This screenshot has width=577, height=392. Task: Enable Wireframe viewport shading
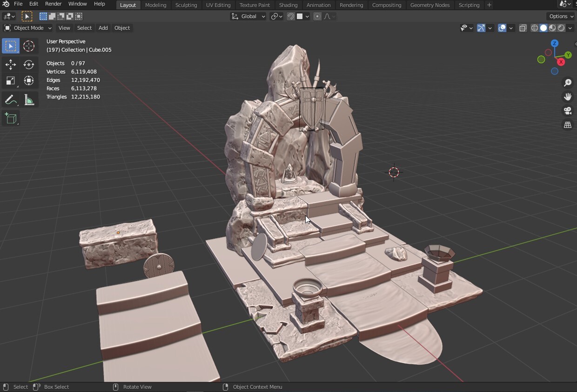pos(534,28)
